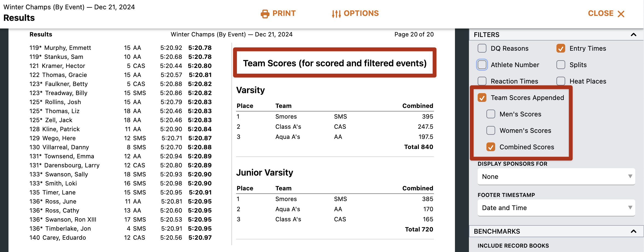Enable Reaction Times checkbox
Screen dimensions: 644x252
click(482, 81)
